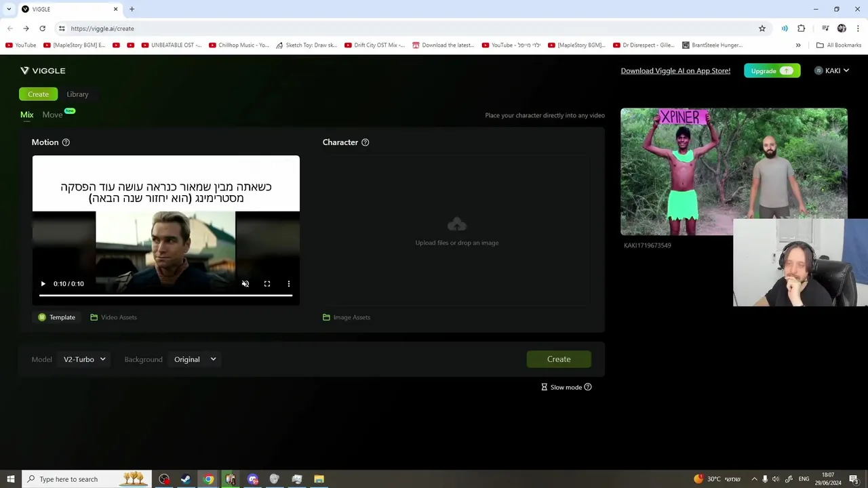Seek on the motion video progress bar

(x=165, y=296)
